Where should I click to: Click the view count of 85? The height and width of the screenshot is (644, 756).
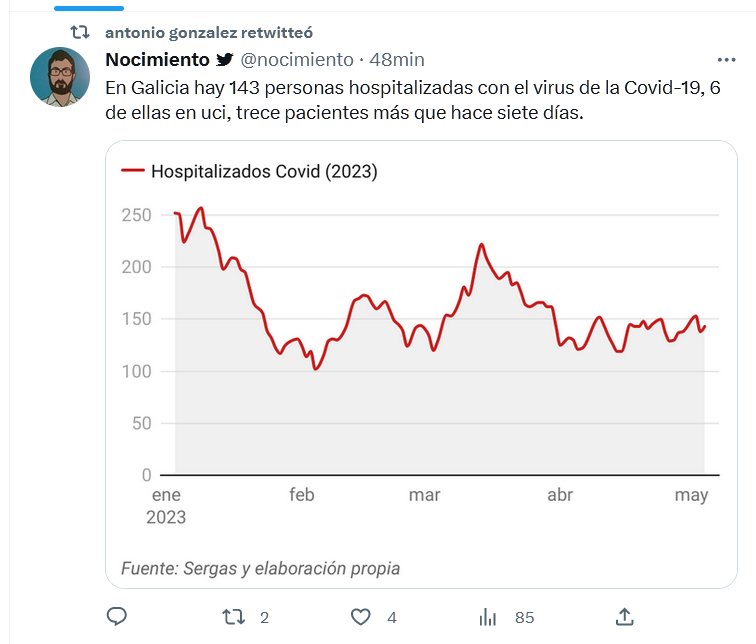524,618
